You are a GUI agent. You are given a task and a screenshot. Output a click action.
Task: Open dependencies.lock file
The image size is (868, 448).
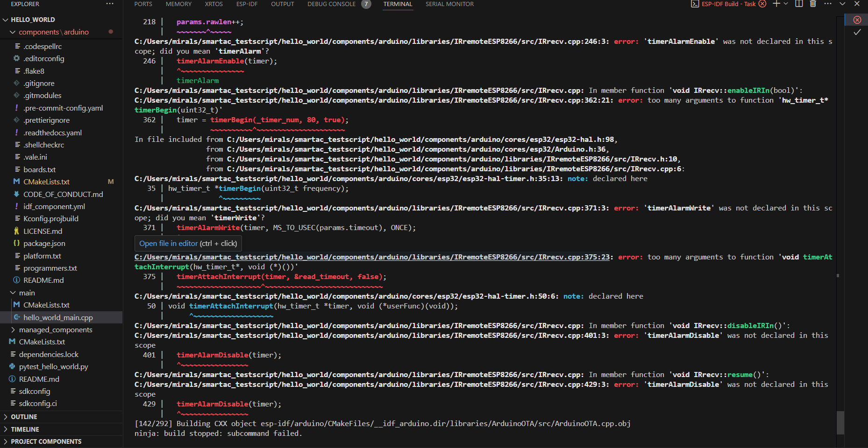click(x=49, y=355)
